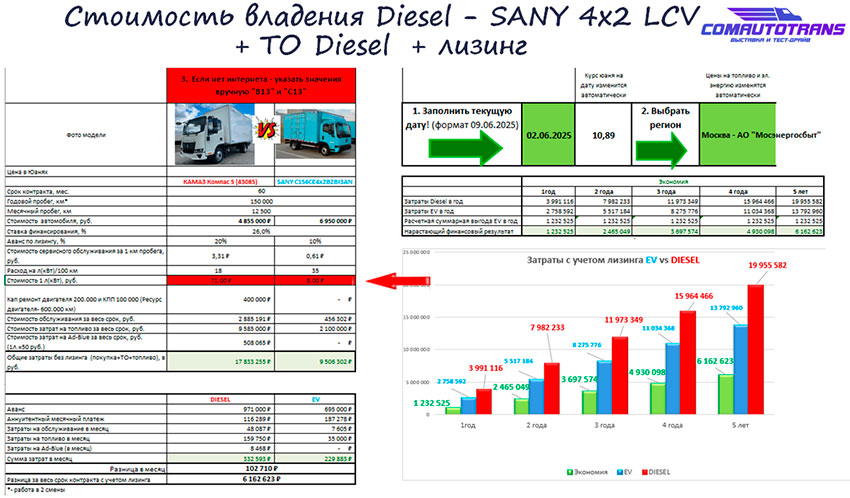The width and height of the screenshot is (850, 498).
Task: Select the turquoise SANY truck photo
Action: click(315, 134)
